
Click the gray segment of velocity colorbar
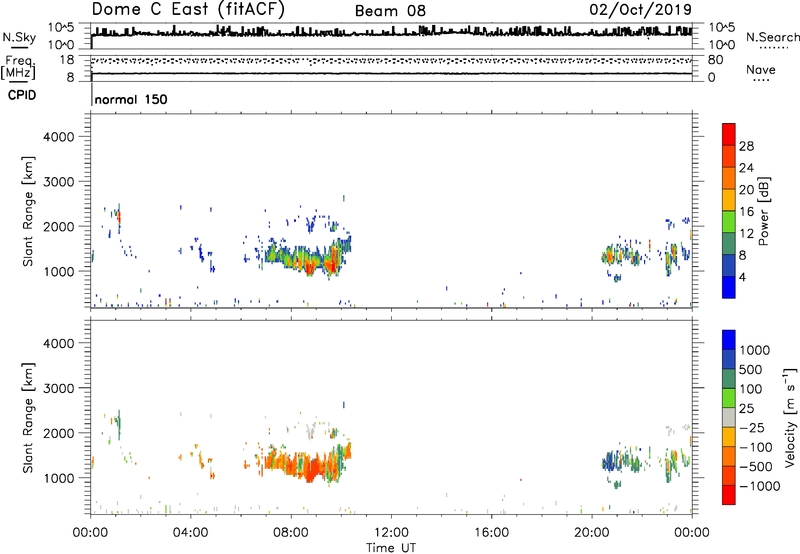pos(729,417)
